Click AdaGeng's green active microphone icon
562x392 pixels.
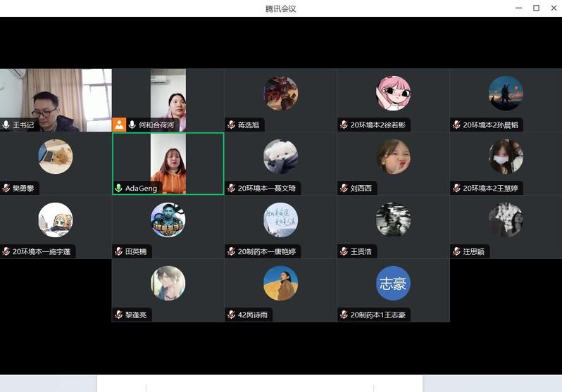click(119, 188)
